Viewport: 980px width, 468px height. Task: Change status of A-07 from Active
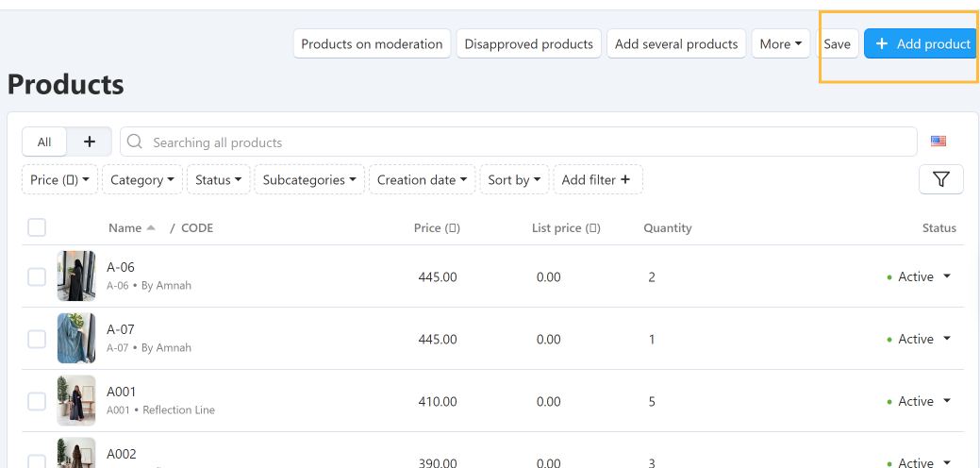pyautogui.click(x=919, y=340)
